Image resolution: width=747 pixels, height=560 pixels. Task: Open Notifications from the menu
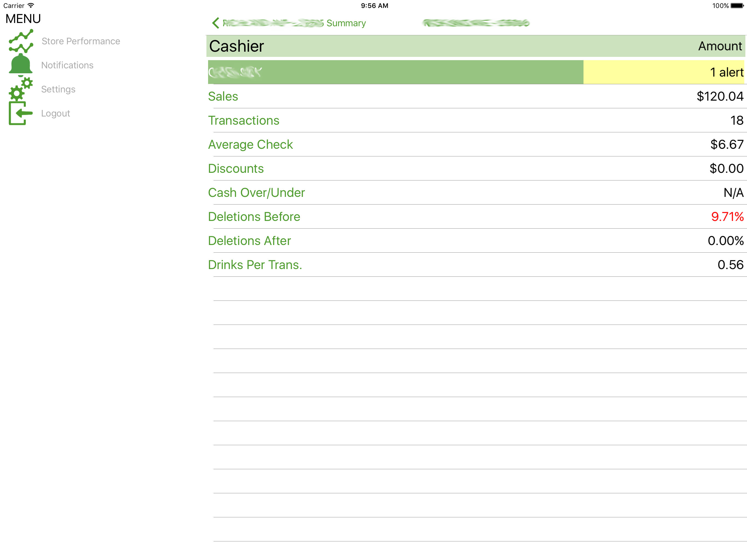67,65
